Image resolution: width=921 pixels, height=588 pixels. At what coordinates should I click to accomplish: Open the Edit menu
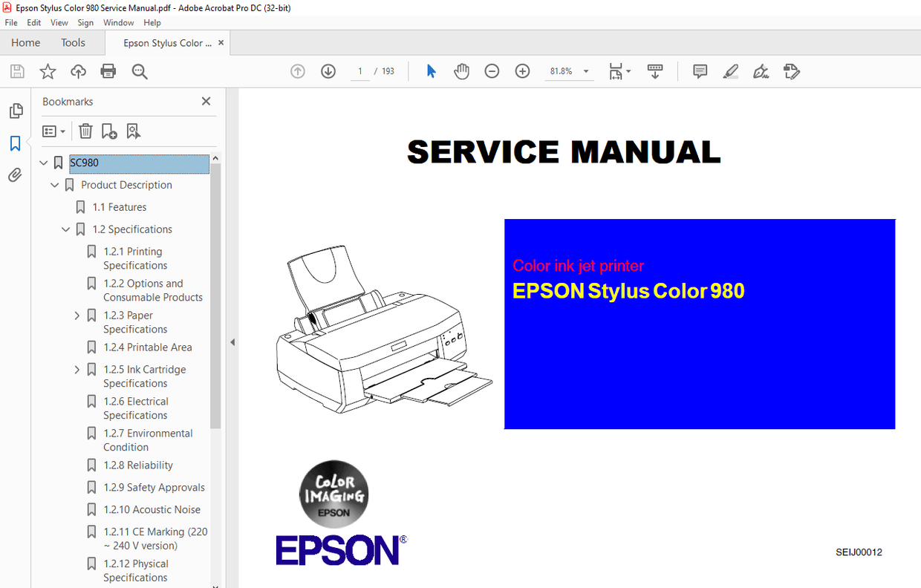coord(34,23)
